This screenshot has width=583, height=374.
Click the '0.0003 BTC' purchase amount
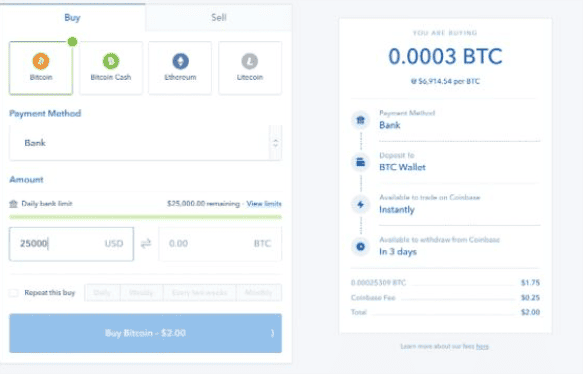click(x=445, y=57)
